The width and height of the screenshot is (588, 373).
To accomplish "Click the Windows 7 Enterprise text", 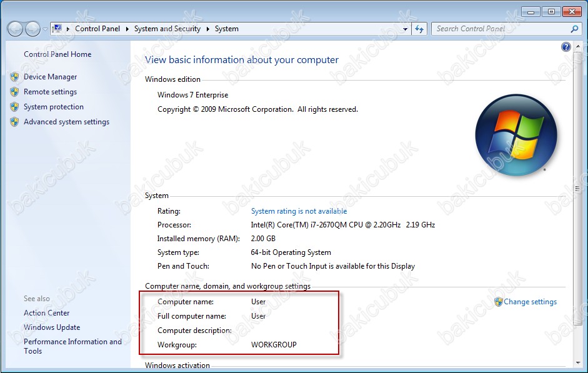I will click(x=192, y=95).
